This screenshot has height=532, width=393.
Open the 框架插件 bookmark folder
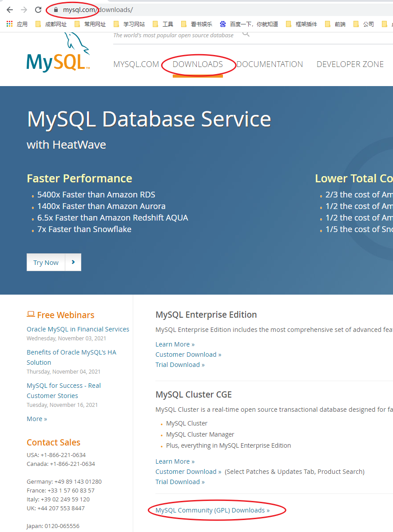click(302, 24)
